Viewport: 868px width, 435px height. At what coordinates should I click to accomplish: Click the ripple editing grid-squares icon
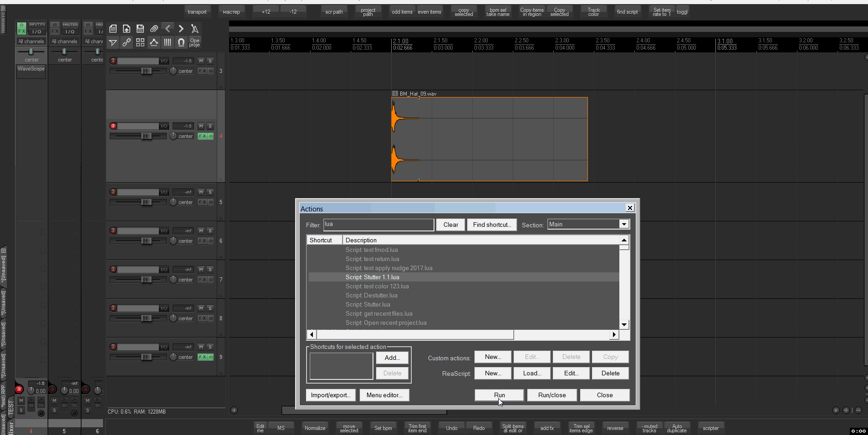coord(140,42)
